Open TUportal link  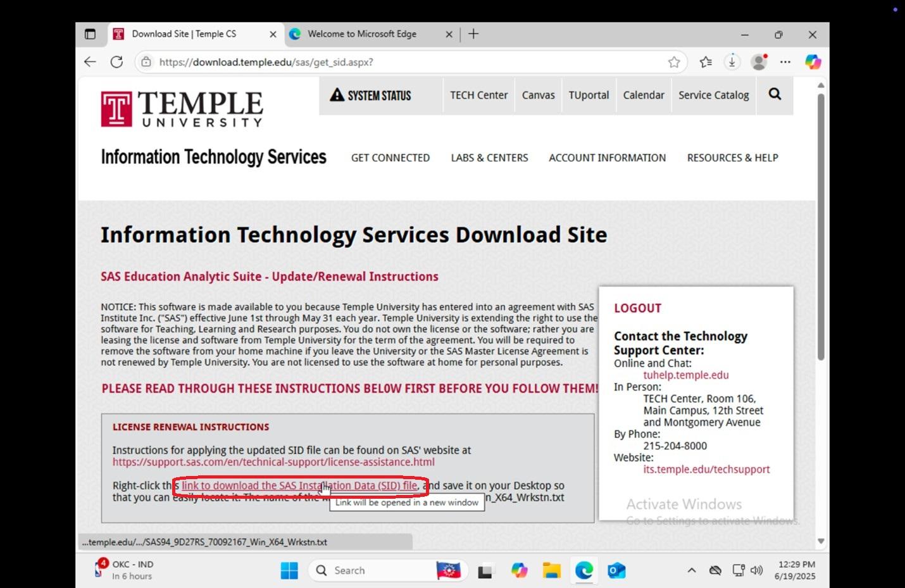(589, 96)
